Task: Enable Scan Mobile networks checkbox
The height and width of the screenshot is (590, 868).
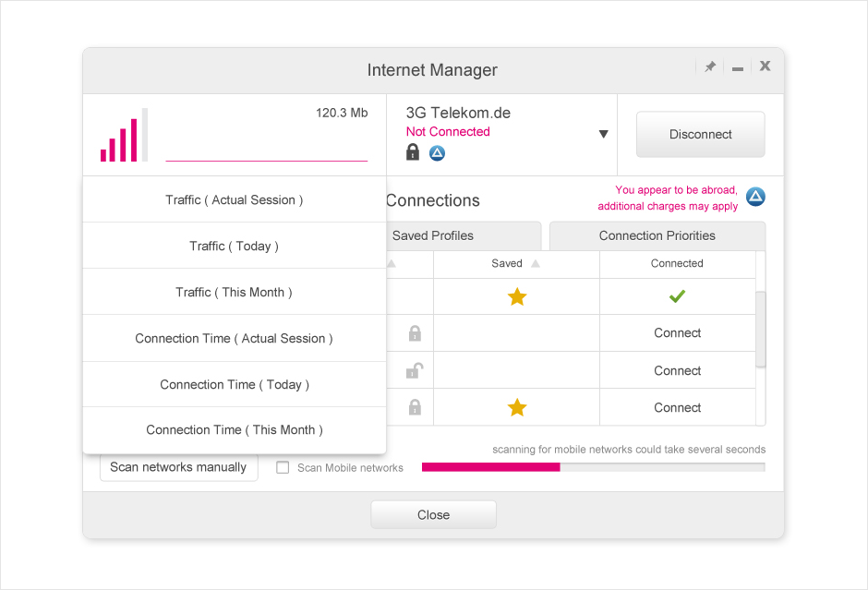Action: pyautogui.click(x=283, y=467)
